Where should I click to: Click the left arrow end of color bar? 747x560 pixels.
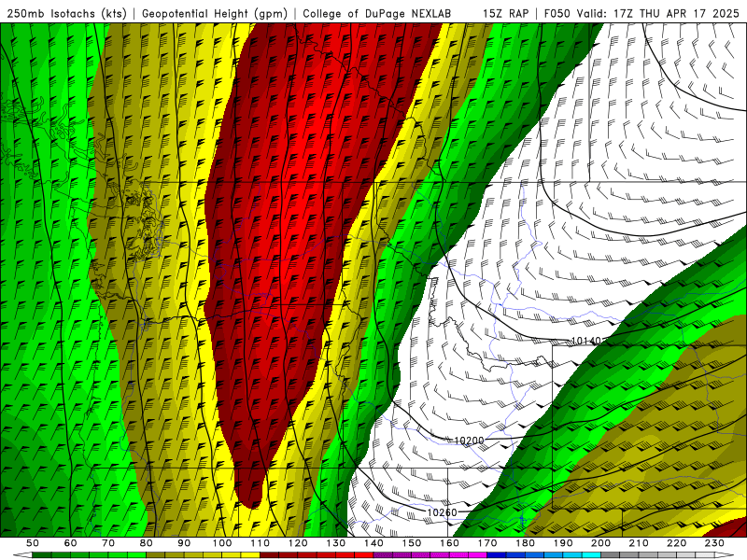point(22,555)
